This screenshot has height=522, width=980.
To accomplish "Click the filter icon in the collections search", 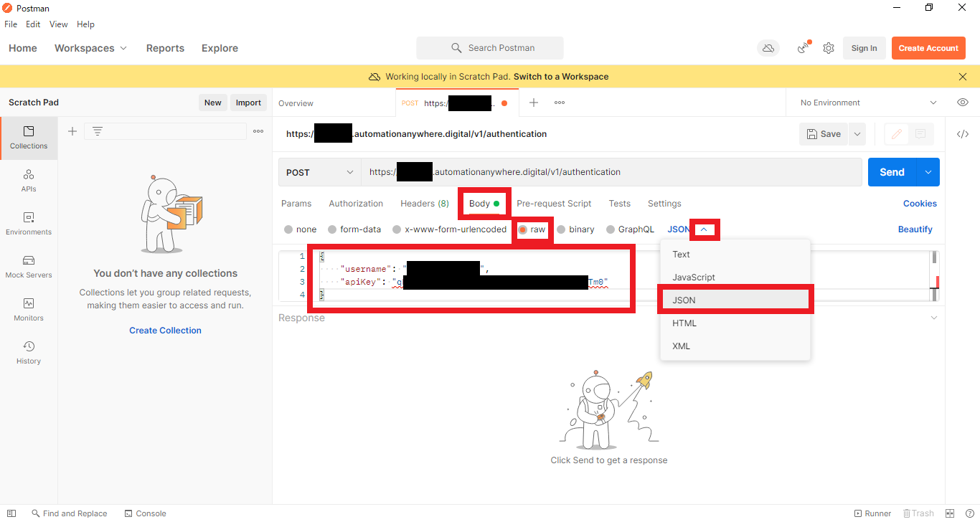I will point(98,131).
